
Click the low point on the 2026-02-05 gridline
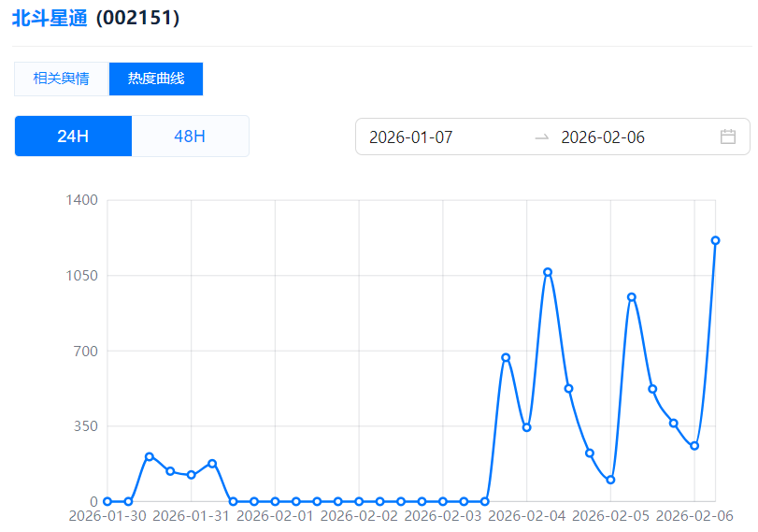click(610, 480)
